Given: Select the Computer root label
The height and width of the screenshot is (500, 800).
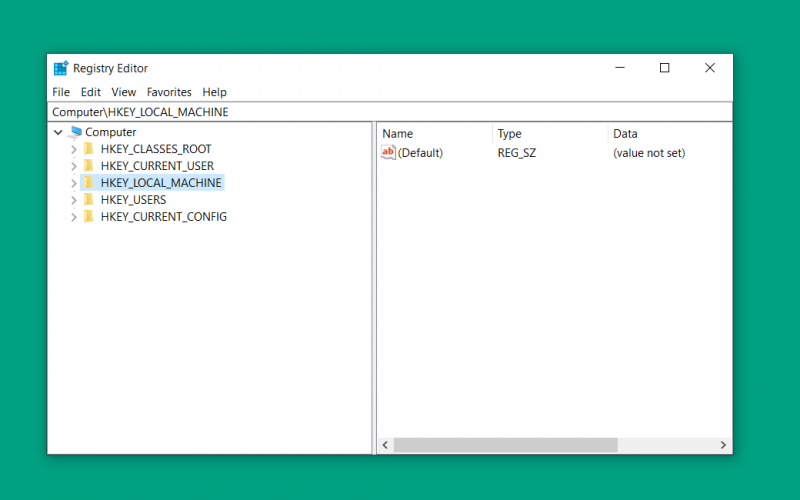Looking at the screenshot, I should click(x=110, y=132).
